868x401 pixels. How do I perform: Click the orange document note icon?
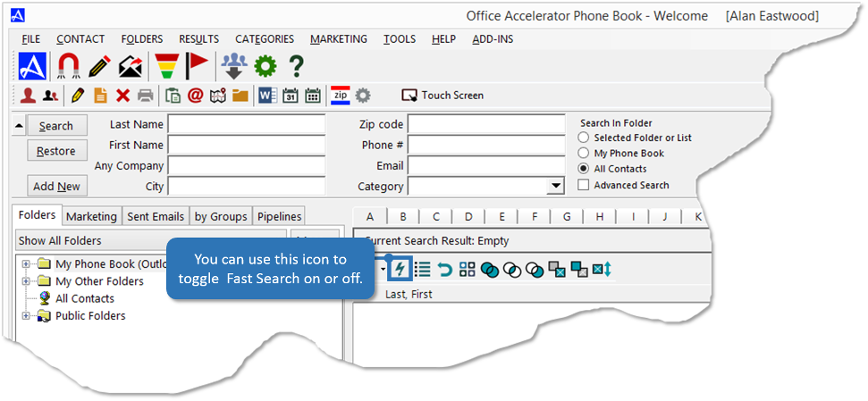tap(101, 96)
